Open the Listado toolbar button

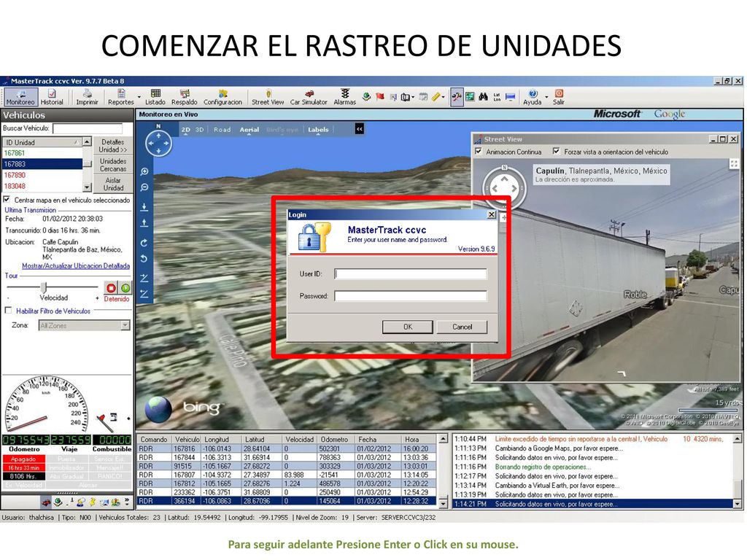155,97
